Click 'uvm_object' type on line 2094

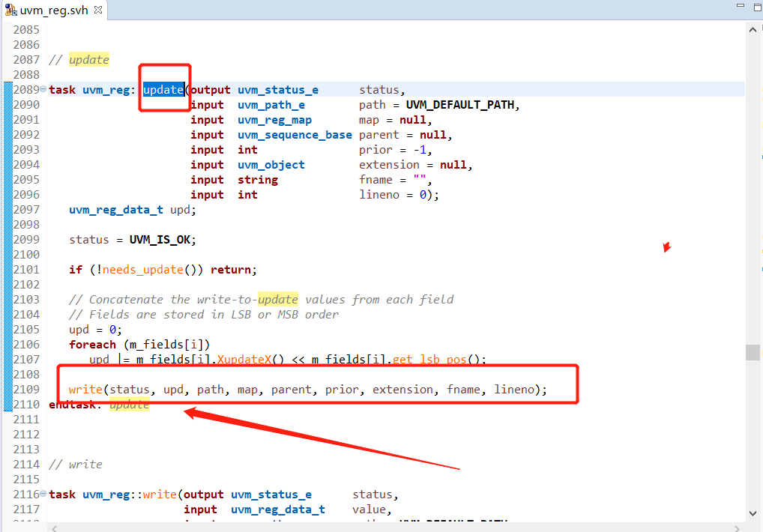click(271, 165)
